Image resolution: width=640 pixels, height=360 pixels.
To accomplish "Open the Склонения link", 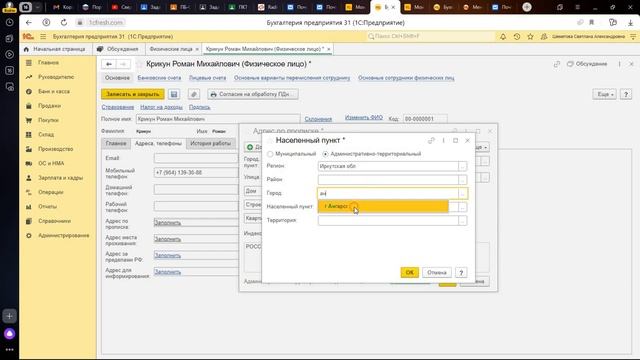I will coord(318,119).
